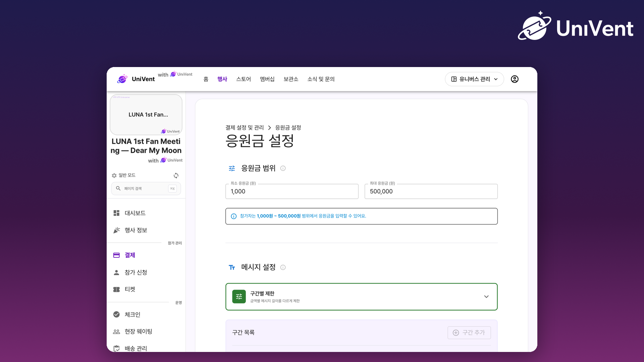Click the 체크인 checkmark icon
The height and width of the screenshot is (362, 644).
point(116,314)
